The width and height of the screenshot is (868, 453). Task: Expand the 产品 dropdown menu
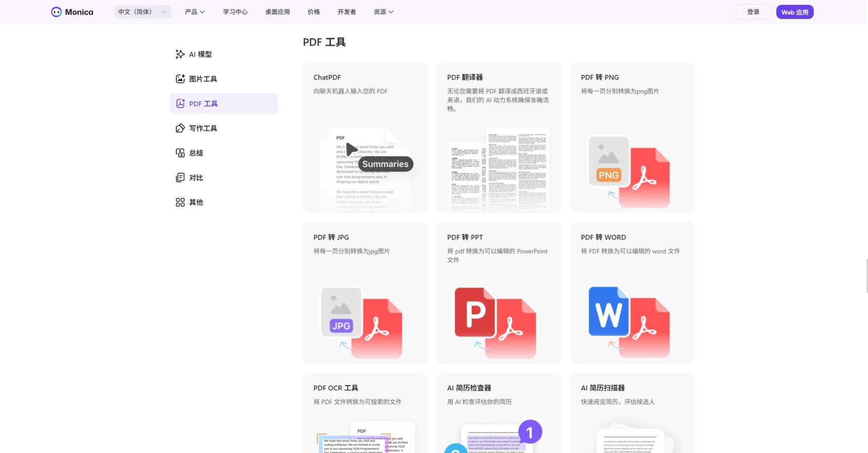pyautogui.click(x=194, y=12)
